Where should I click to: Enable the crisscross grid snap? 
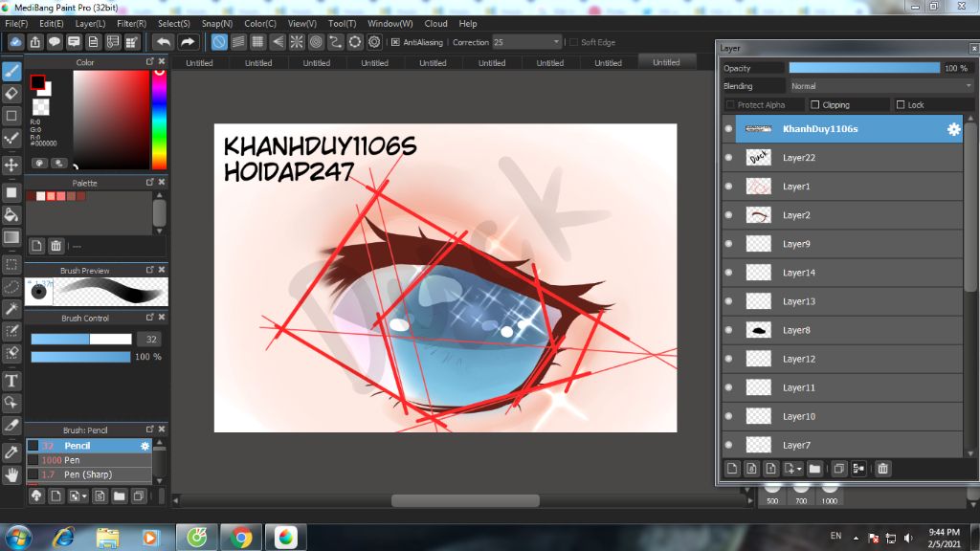[x=257, y=42]
